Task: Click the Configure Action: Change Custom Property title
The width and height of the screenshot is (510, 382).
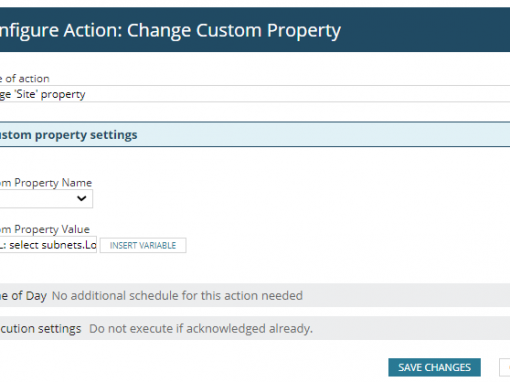Action: (170, 30)
